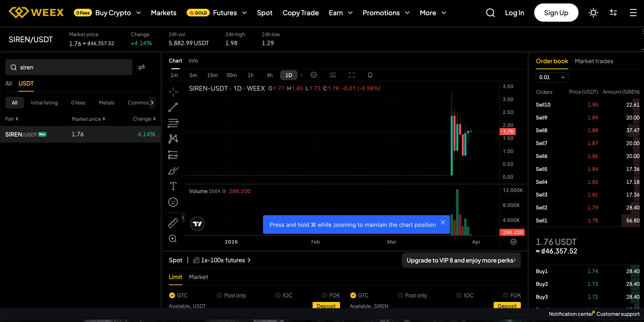Open chart indicators icon
Image resolution: width=644 pixels, height=322 pixels.
pos(333,75)
